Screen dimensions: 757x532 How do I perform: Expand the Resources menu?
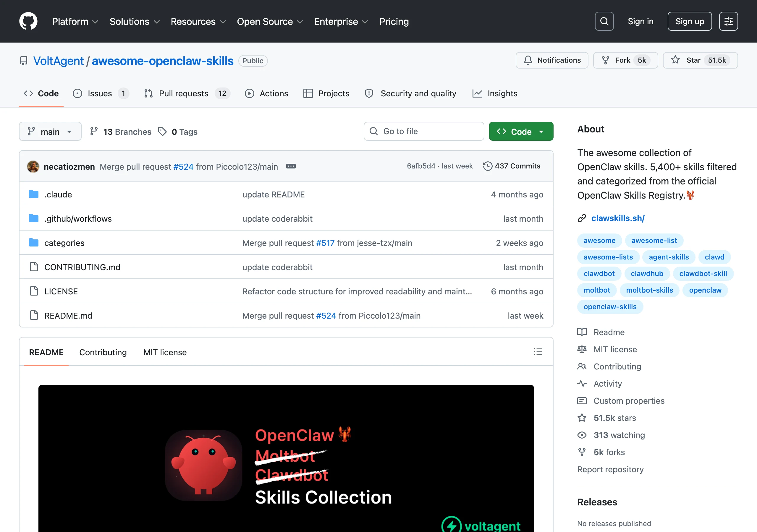coord(198,21)
